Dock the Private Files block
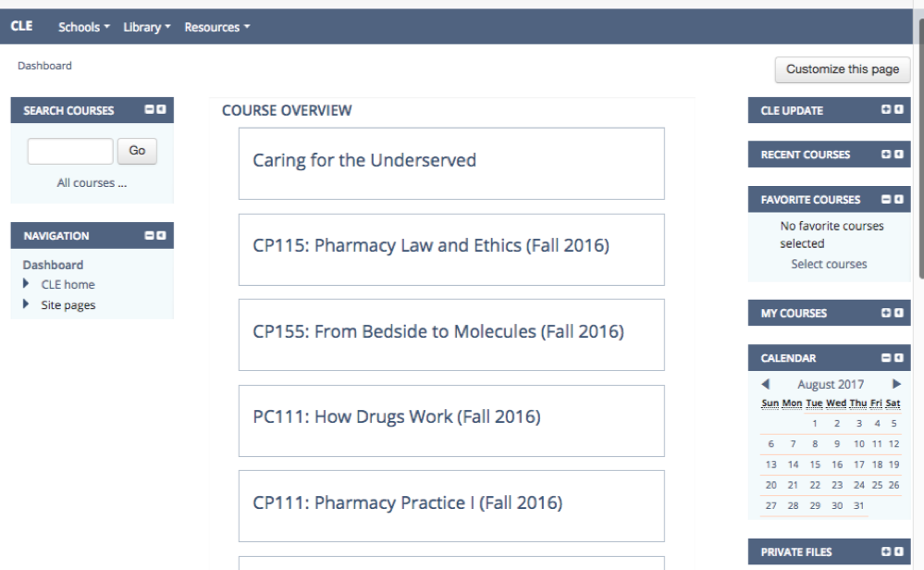Image resolution: width=924 pixels, height=570 pixels. click(x=898, y=552)
